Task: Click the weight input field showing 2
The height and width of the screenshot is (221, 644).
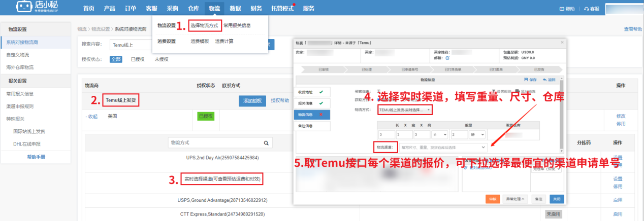Action: tap(460, 135)
